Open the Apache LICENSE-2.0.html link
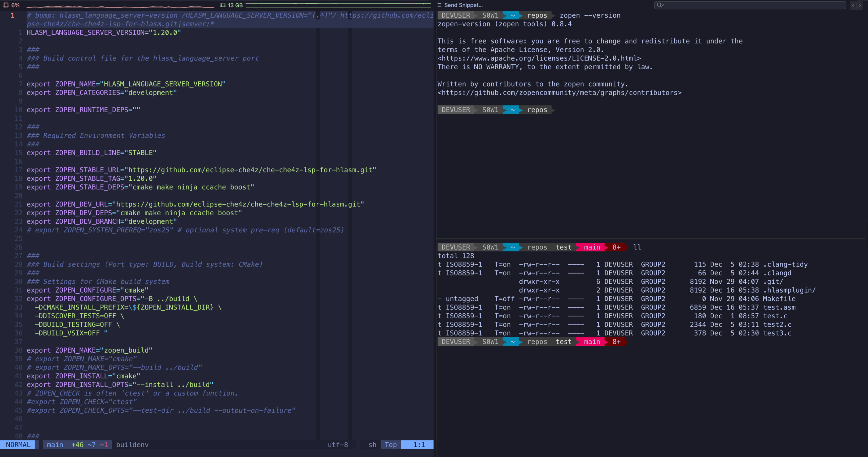Viewport: 868px width, 457px height. [x=539, y=58]
